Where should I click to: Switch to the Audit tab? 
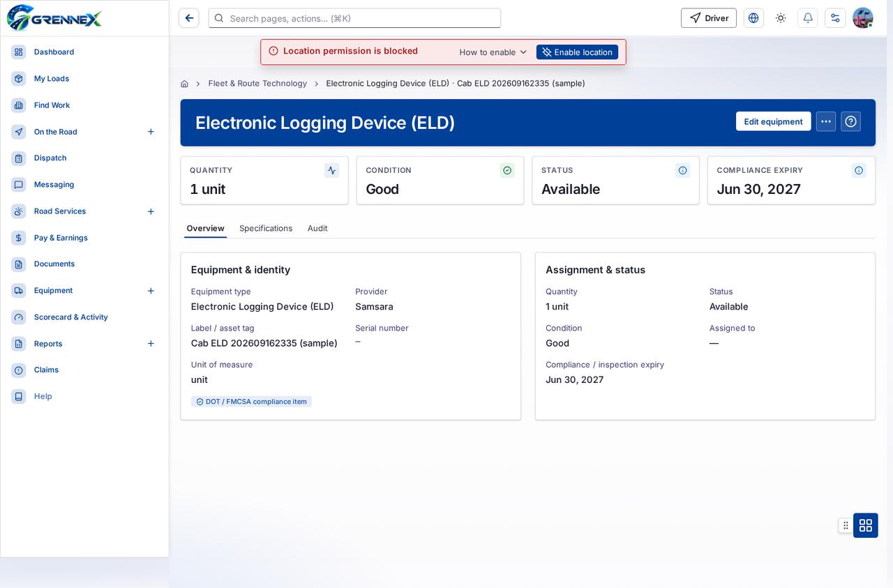coord(317,228)
